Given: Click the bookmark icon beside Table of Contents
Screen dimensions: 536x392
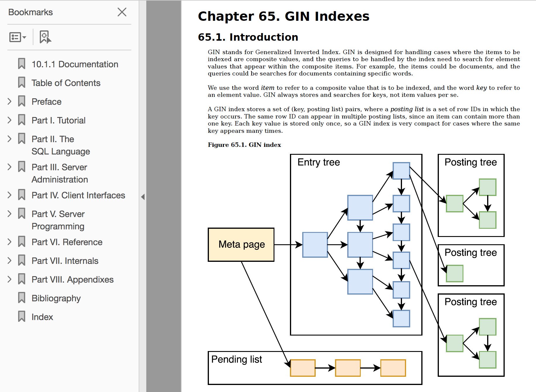Looking at the screenshot, I should click(x=22, y=83).
